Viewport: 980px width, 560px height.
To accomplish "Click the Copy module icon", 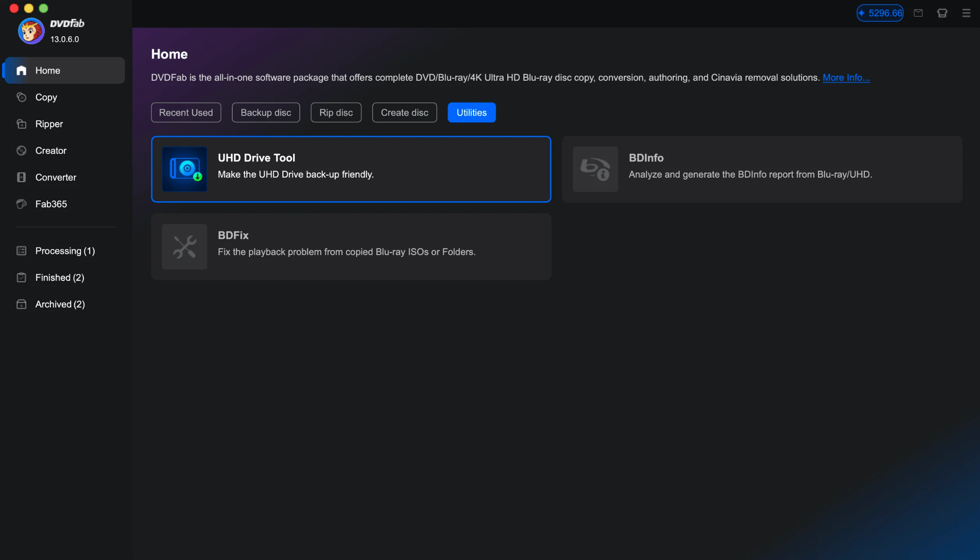I will click(21, 97).
